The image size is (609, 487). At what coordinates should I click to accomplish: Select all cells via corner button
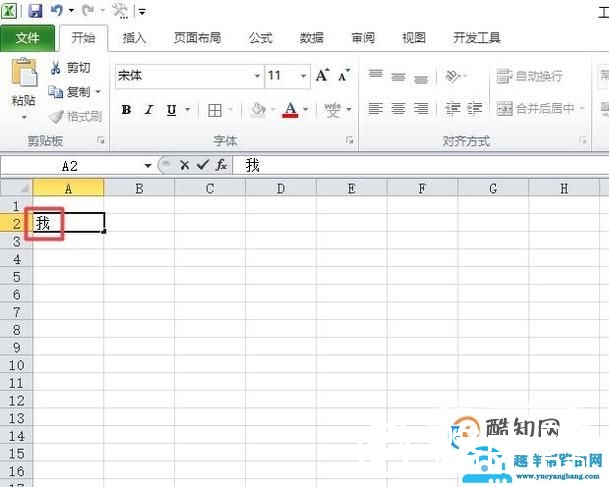17,188
